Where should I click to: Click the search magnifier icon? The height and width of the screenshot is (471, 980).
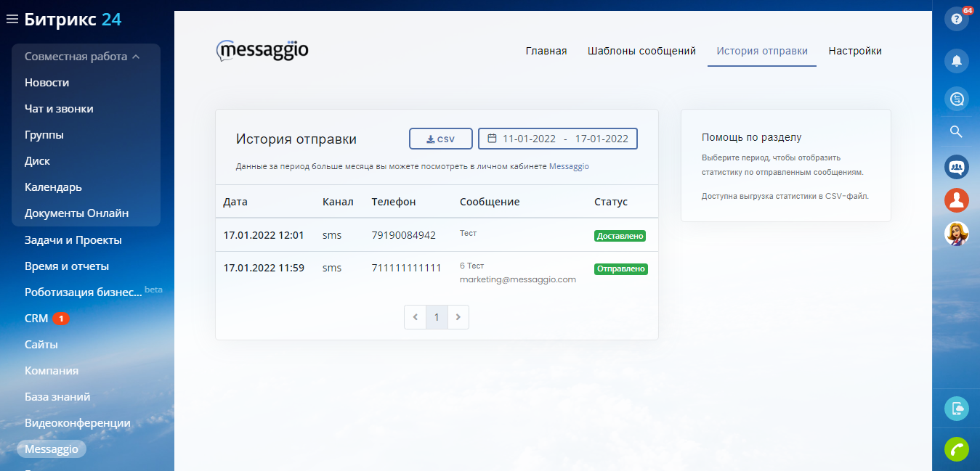click(956, 131)
